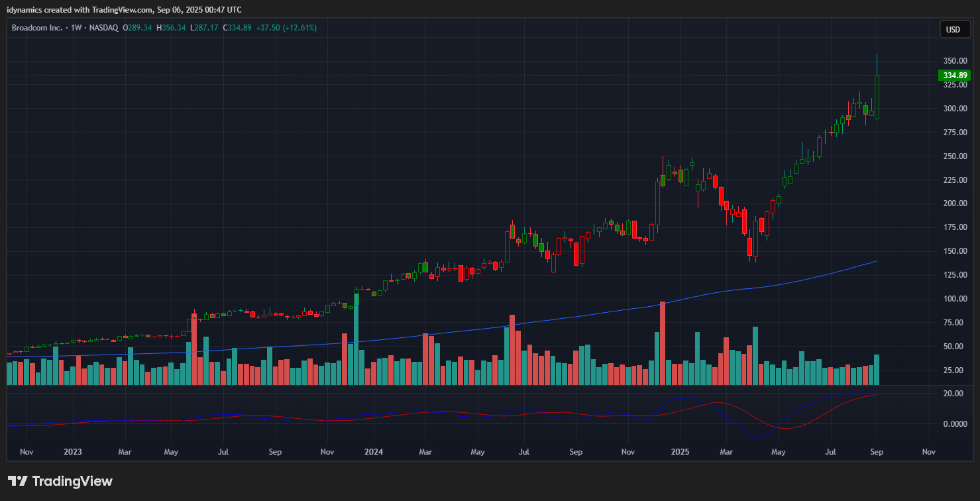Click the 175.00 price axis label

(x=955, y=227)
